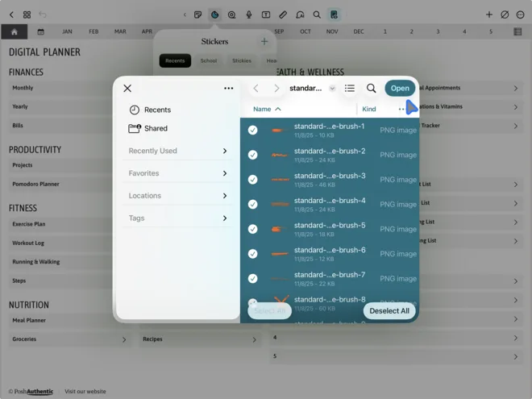The image size is (532, 399).
Task: Click the Open button in file picker
Action: click(400, 88)
